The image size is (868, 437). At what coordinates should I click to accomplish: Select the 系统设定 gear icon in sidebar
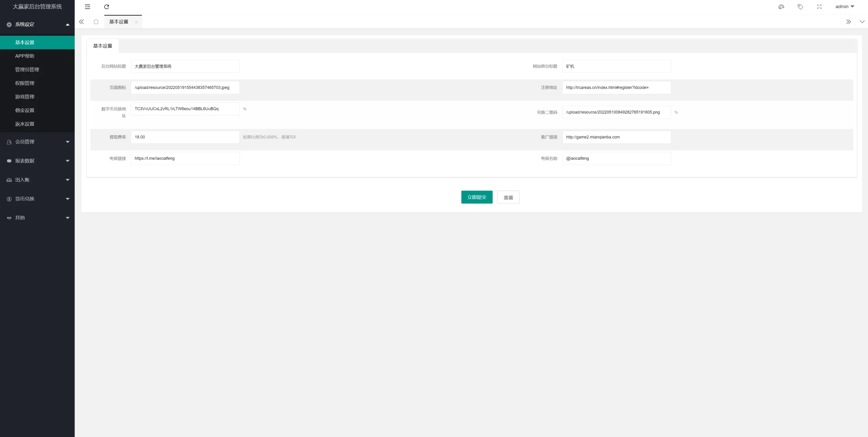point(8,24)
